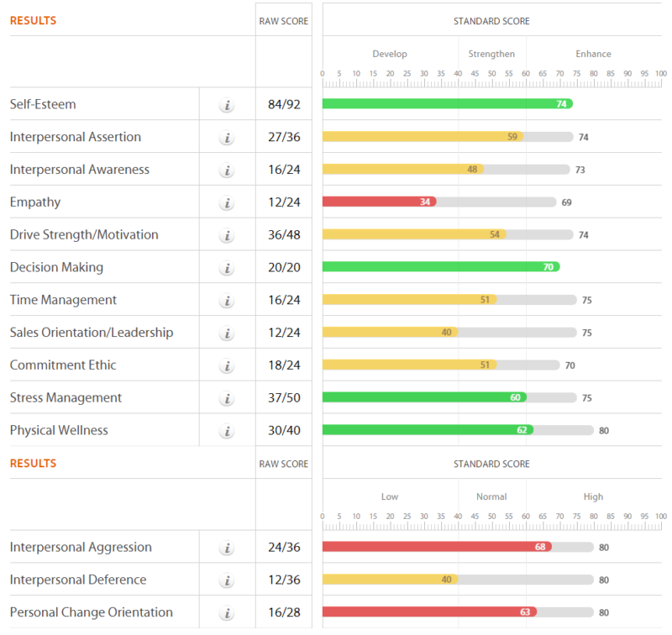Click the info icon beside Self-Esteem
Image resolution: width=672 pixels, height=635 pixels.
coord(227,105)
